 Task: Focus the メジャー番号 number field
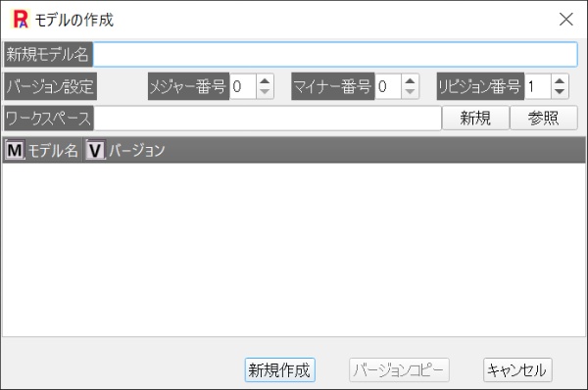pyautogui.click(x=243, y=86)
